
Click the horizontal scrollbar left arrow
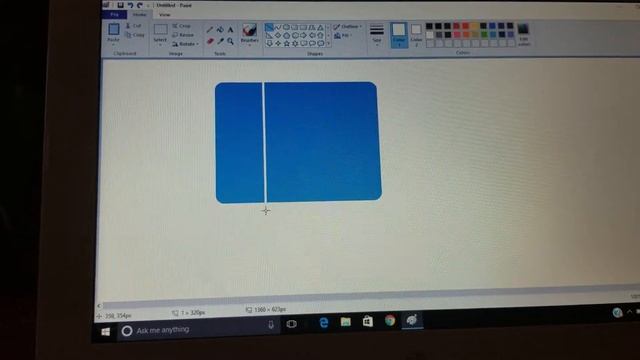click(100, 305)
